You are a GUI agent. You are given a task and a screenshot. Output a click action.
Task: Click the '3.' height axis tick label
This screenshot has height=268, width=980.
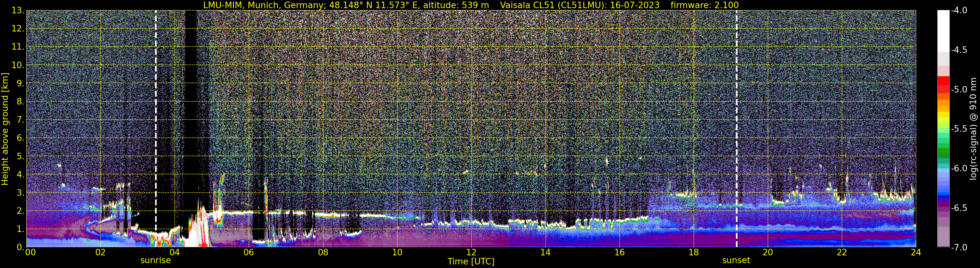click(x=20, y=192)
